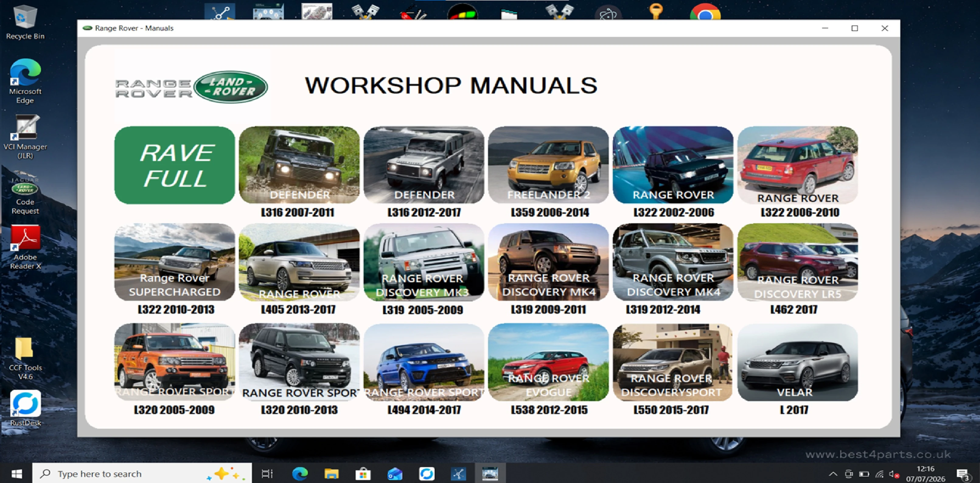
Task: Click the muted volume tray icon
Action: 894,474
